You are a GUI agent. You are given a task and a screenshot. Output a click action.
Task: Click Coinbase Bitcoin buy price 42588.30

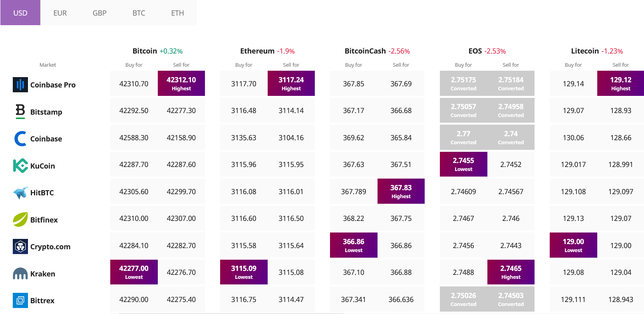tap(134, 137)
